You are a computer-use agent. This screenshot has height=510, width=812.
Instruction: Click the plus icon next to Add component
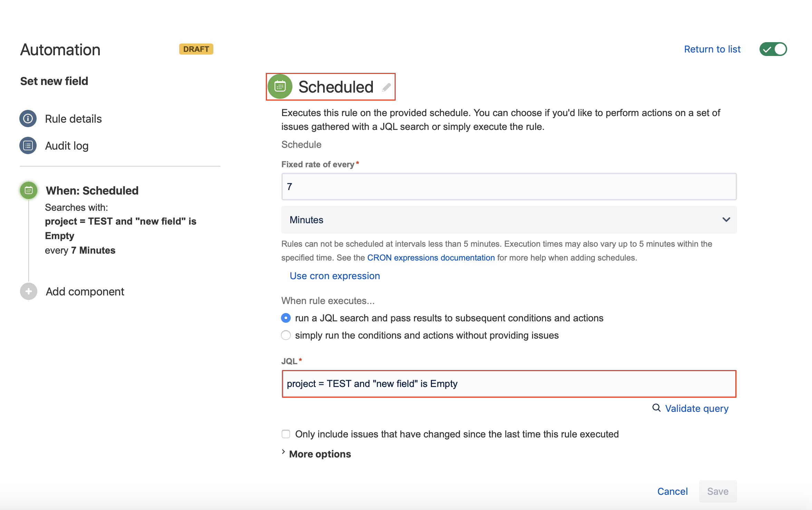[28, 291]
